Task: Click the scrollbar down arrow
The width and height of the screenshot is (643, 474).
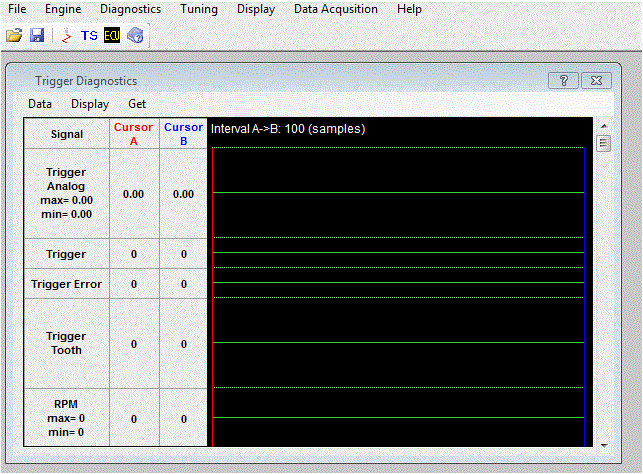Action: click(x=604, y=445)
